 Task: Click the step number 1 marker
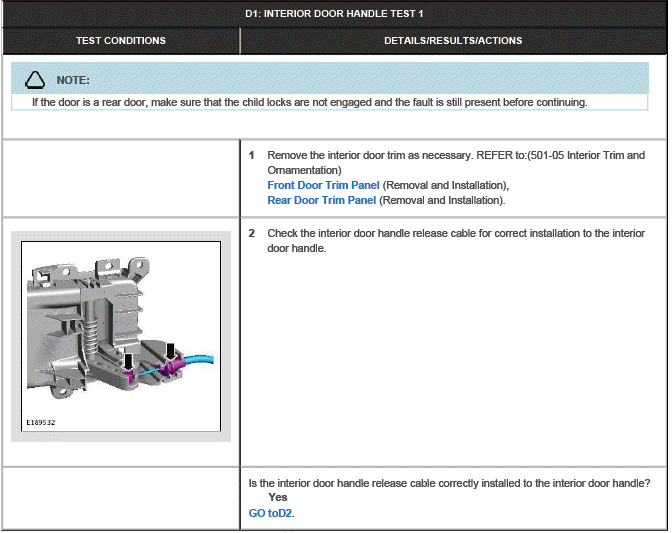252,156
